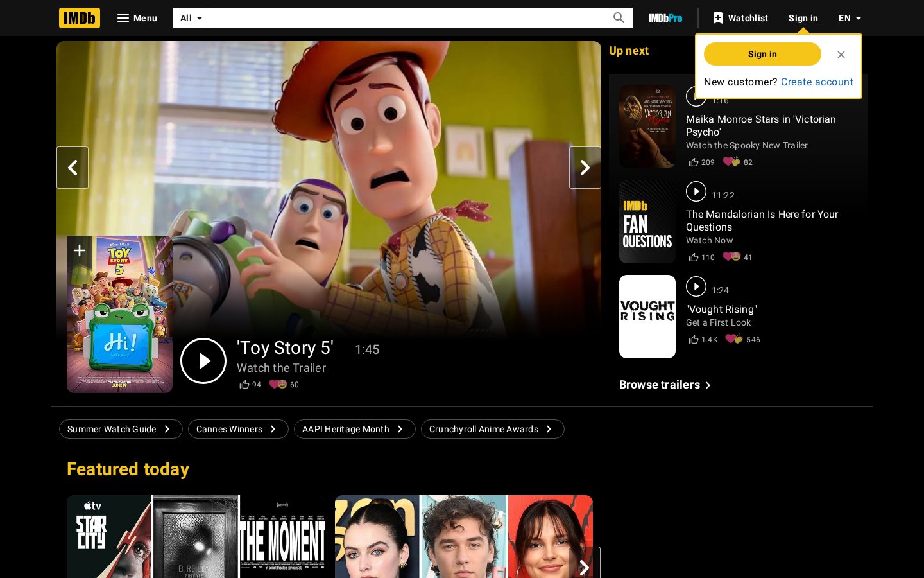
Task: Like the Toy Story 5 trailer
Action: (250, 385)
